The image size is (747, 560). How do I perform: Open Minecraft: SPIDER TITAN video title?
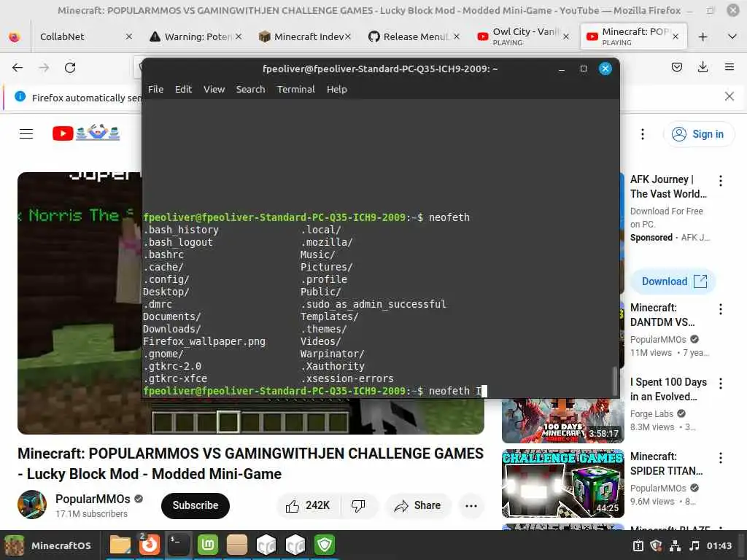tap(667, 463)
